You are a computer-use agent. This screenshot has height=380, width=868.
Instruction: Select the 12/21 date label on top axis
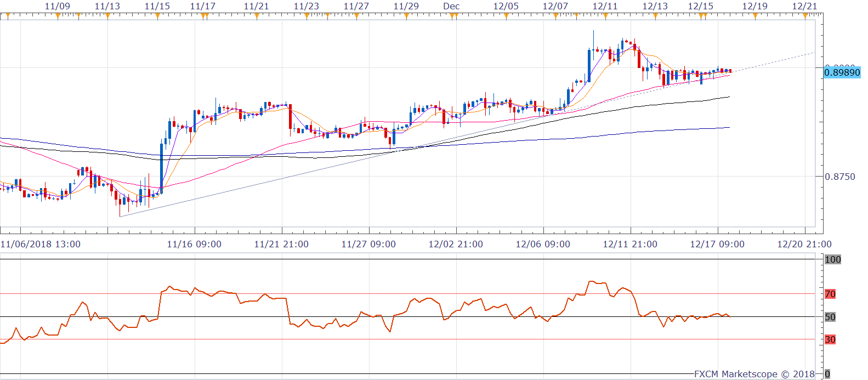[x=804, y=6]
